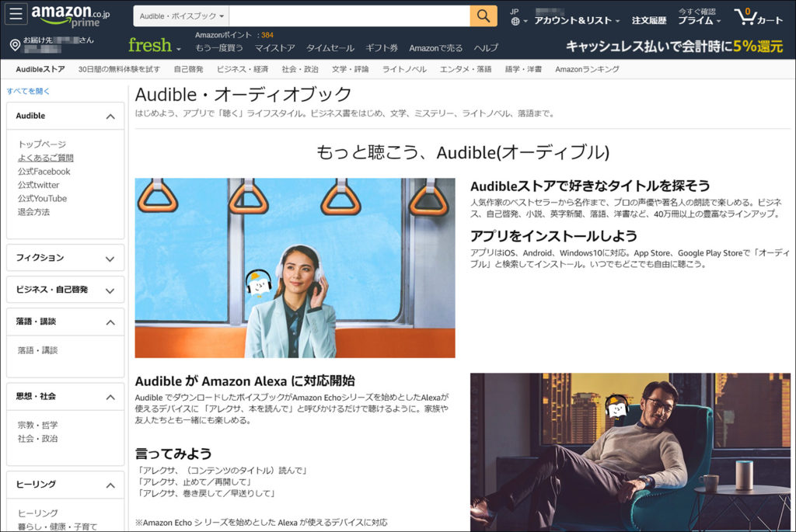Click the Amazonポイント 384 balance

click(234, 35)
